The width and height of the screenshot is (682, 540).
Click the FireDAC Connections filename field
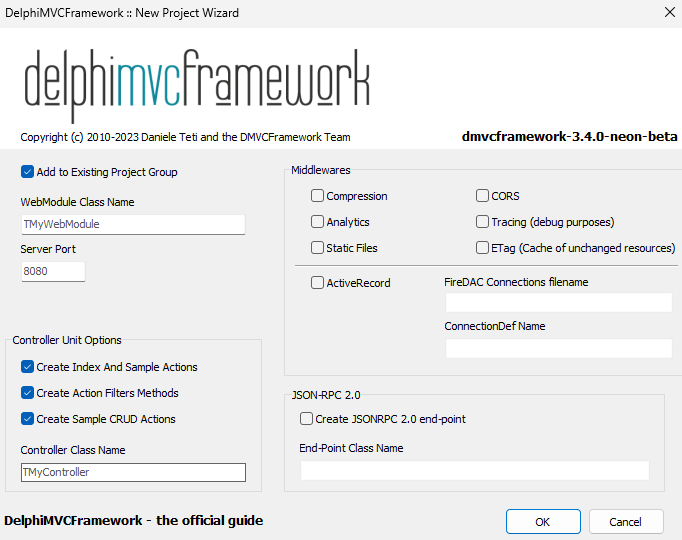559,302
